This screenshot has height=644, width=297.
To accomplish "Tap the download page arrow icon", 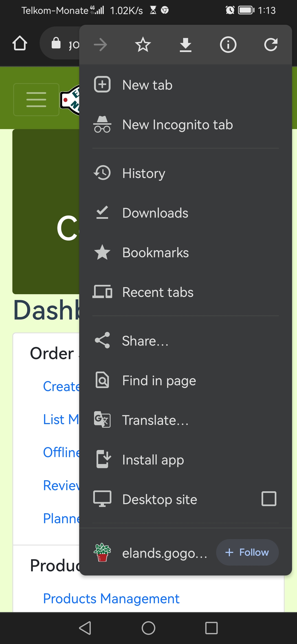I will [x=186, y=45].
